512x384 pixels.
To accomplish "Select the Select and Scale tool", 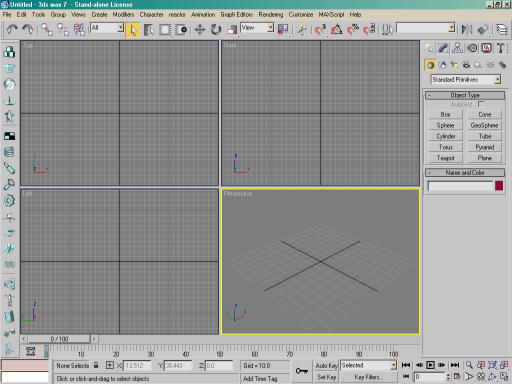I will tap(231, 30).
